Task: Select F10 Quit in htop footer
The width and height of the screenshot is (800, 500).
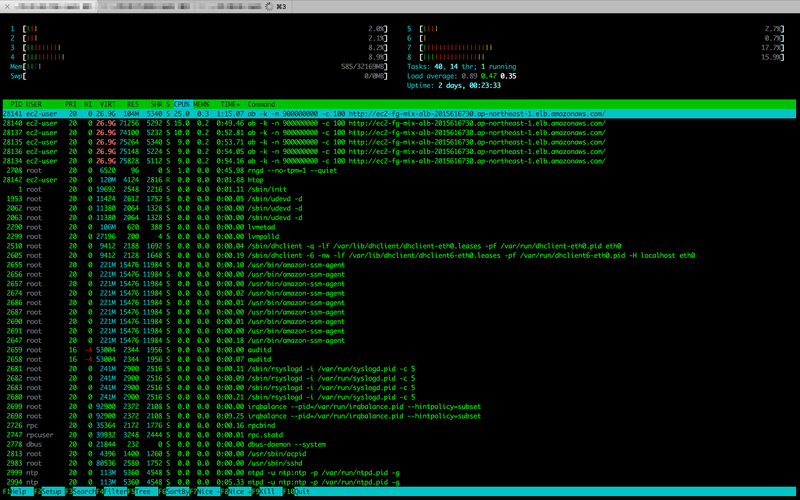Action: pos(297,492)
